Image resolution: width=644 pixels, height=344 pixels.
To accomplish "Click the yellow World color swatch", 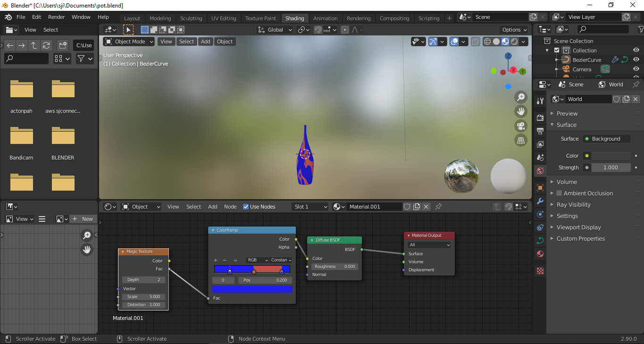I will [x=587, y=155].
